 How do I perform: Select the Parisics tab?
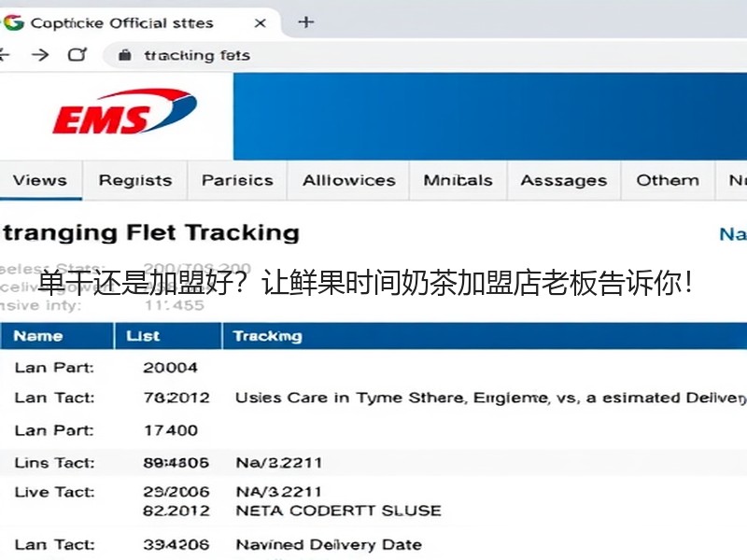237,180
